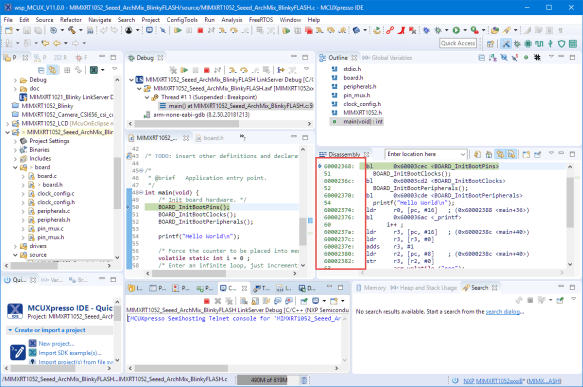Click the Save icon in main toolbar
The height and width of the screenshot is (387, 583).
point(27,30)
